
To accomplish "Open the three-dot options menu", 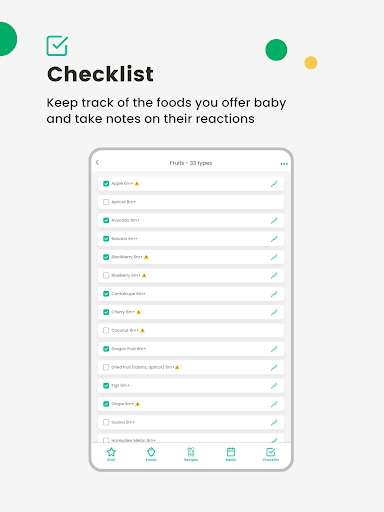I will click(x=284, y=164).
